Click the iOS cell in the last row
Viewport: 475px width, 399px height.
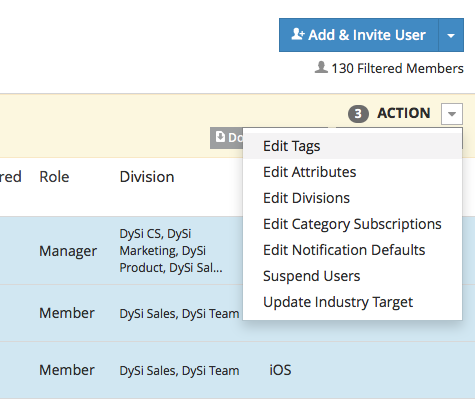pyautogui.click(x=280, y=370)
